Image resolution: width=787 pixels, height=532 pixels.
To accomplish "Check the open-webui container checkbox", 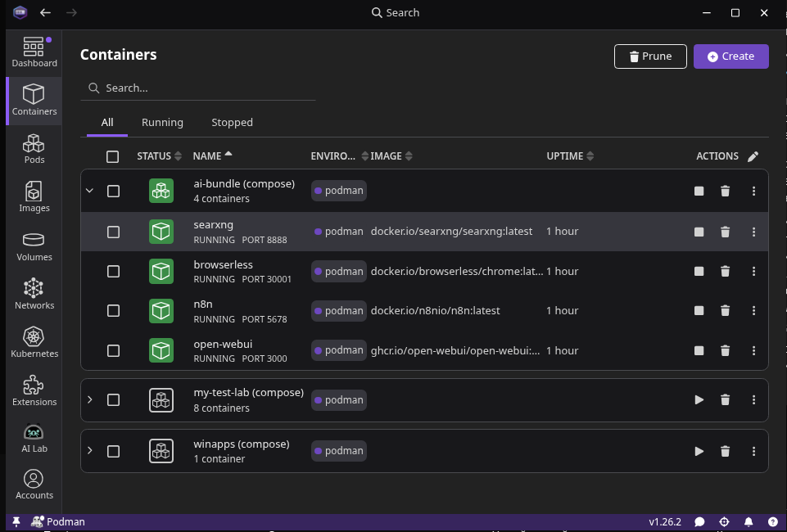I will click(114, 350).
